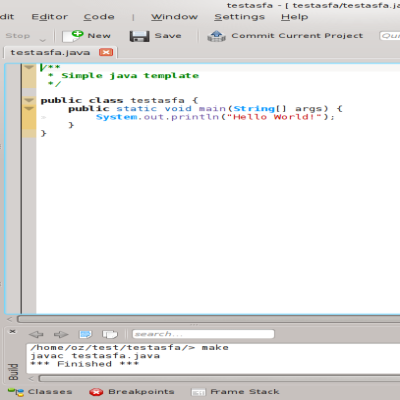This screenshot has width=400, height=400.
Task: Click the Commit Current Project label
Action: pos(297,36)
